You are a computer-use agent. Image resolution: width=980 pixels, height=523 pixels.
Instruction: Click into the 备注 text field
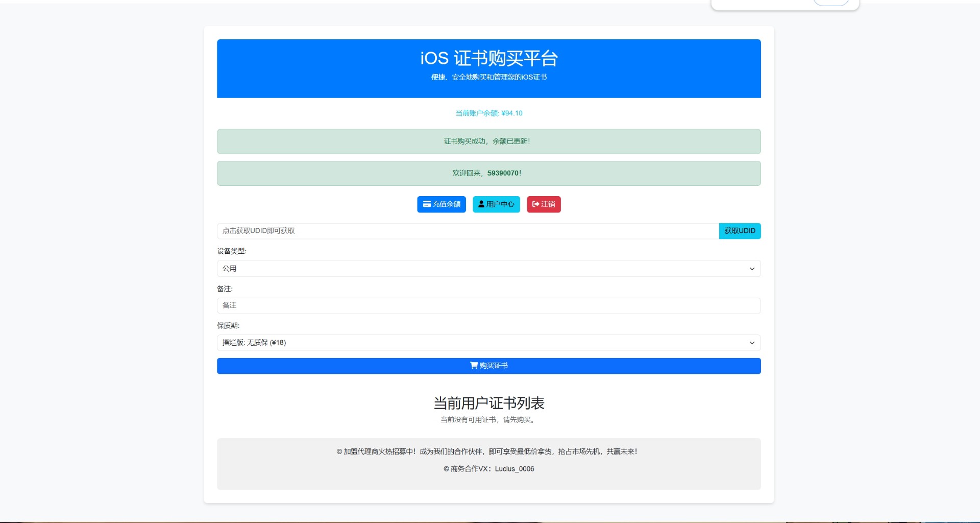click(488, 306)
